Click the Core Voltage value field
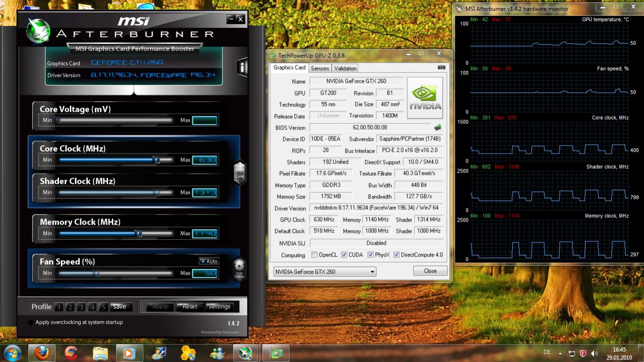This screenshot has height=362, width=644. [x=205, y=121]
